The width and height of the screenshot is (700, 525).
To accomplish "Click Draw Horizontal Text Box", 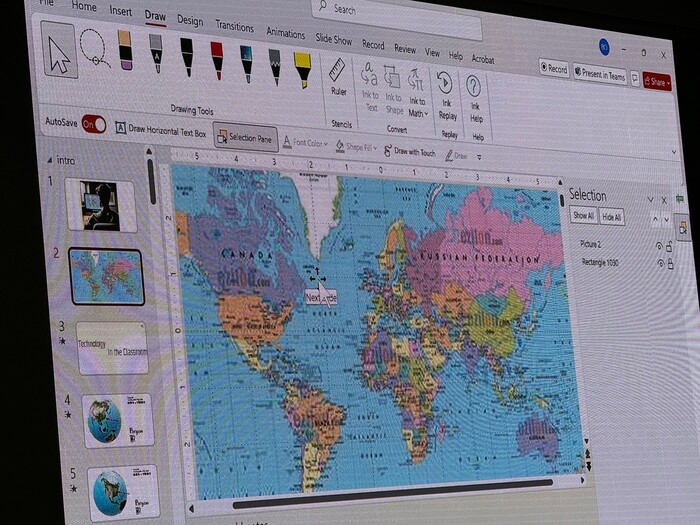I will 161,130.
